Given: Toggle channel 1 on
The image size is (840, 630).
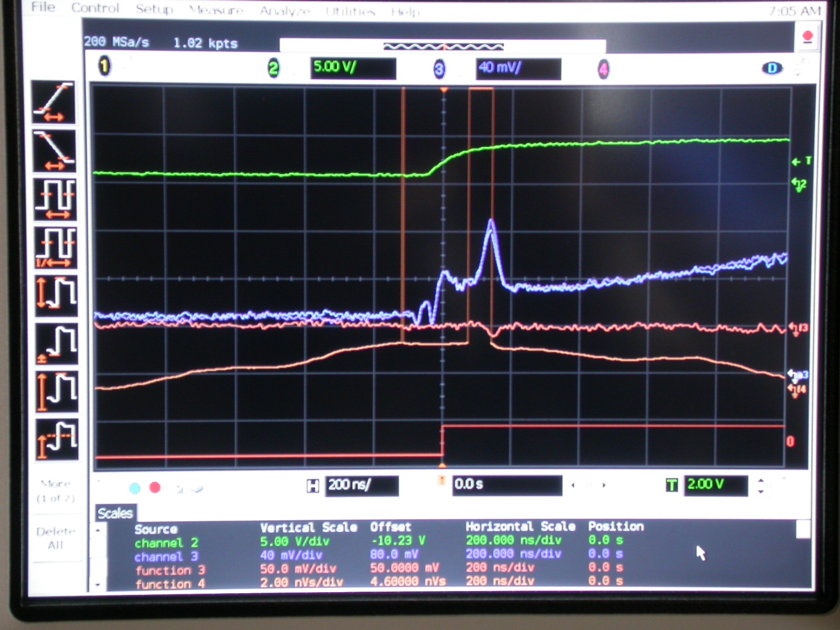Looking at the screenshot, I should coord(104,67).
